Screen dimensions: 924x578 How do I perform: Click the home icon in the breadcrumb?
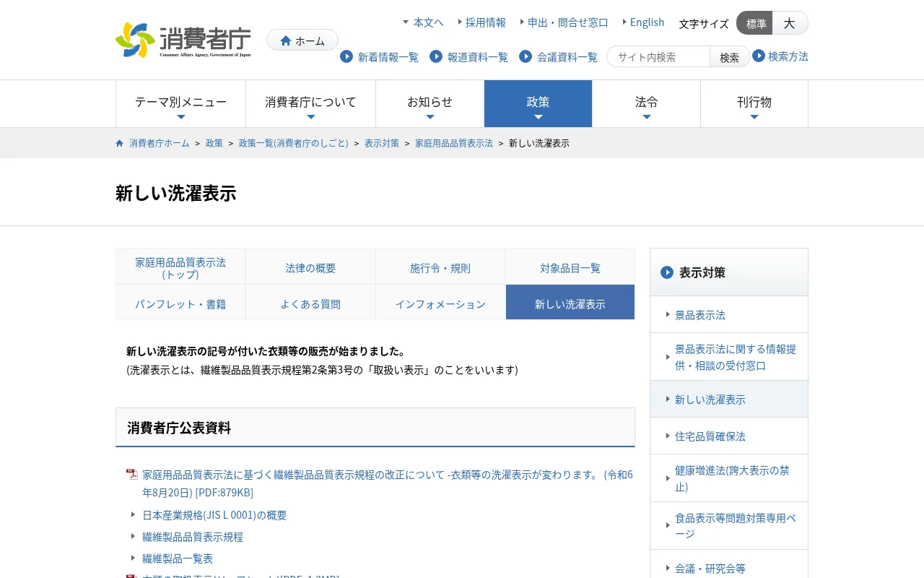click(x=120, y=143)
